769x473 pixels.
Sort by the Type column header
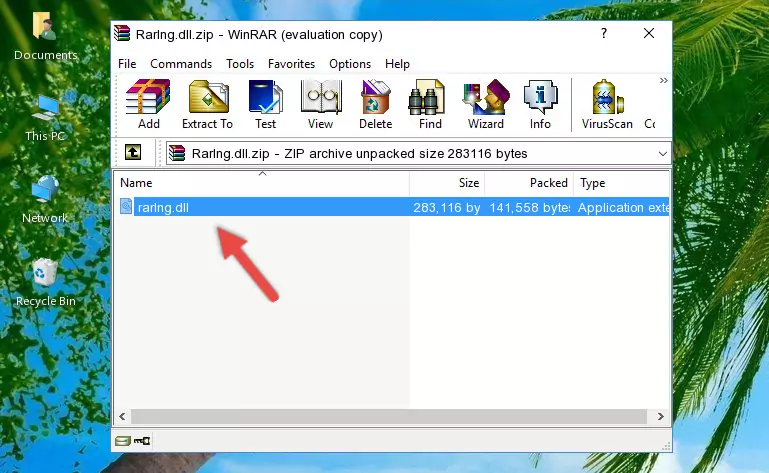click(x=621, y=183)
